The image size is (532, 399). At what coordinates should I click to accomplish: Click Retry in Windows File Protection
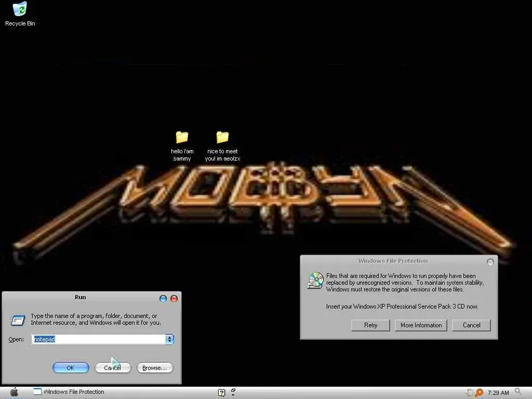tap(370, 325)
